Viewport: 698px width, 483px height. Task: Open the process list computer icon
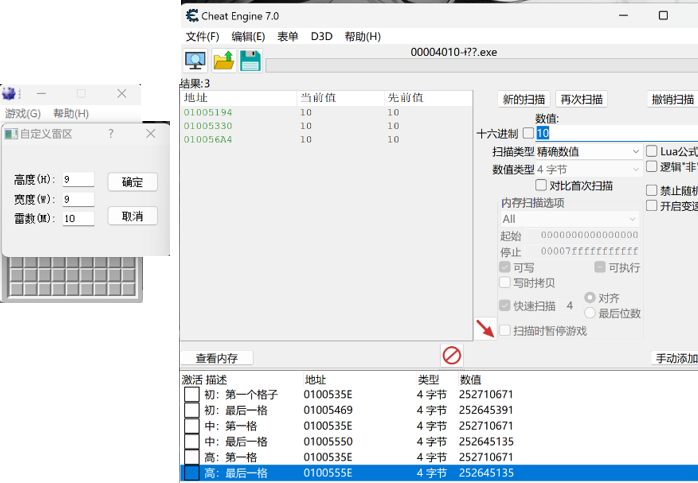[x=195, y=61]
